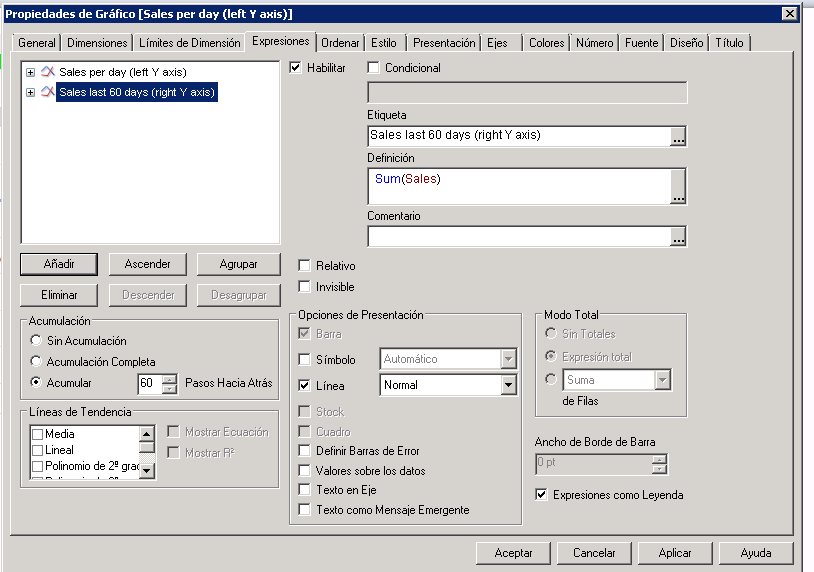Open the Definición expression editor ellipsis button
Viewport: 814px width, 572px height.
tap(678, 186)
